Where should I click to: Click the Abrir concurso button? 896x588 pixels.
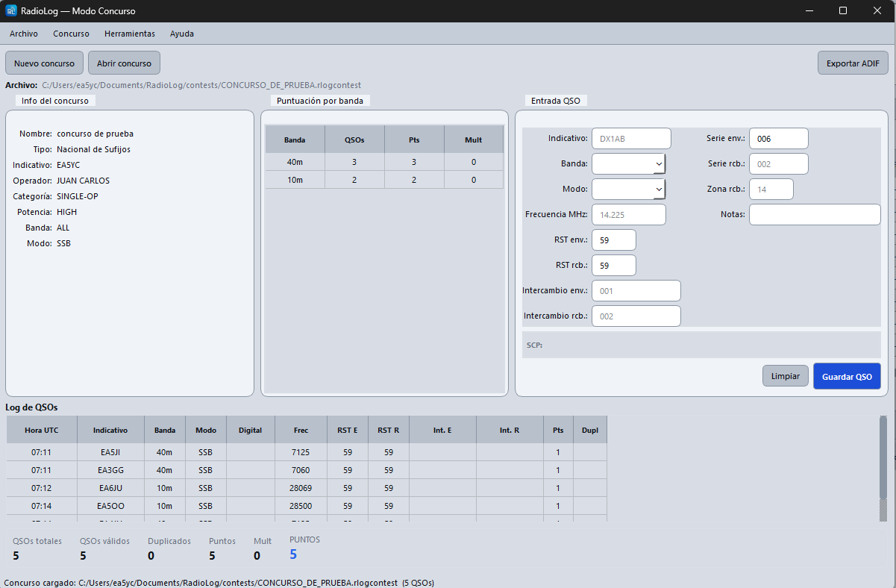[x=124, y=63]
